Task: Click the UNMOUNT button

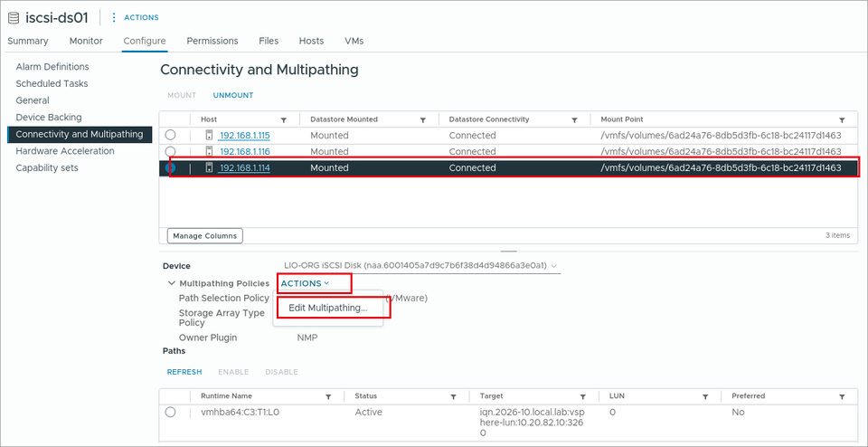Action: 233,95
